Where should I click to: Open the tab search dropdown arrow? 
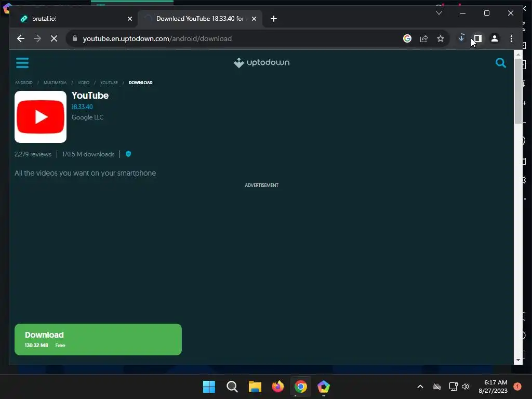[x=438, y=13]
